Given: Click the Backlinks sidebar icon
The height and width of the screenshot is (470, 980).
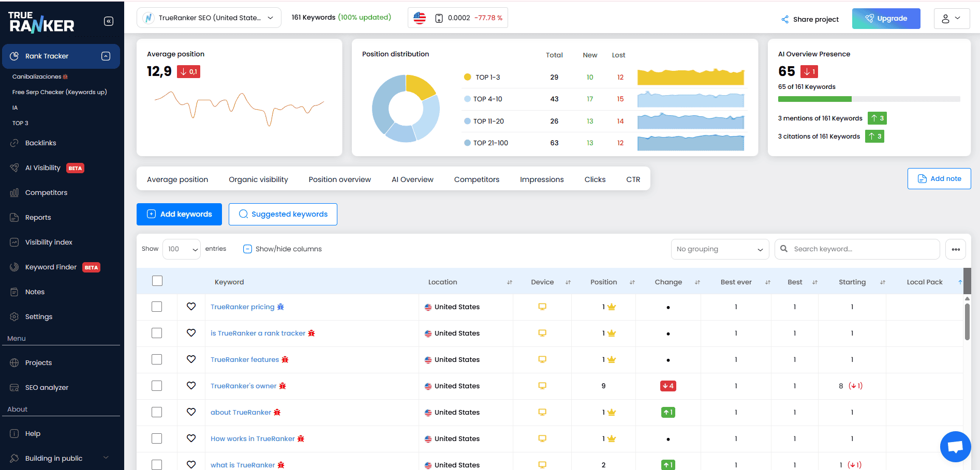Looking at the screenshot, I should click(x=14, y=143).
